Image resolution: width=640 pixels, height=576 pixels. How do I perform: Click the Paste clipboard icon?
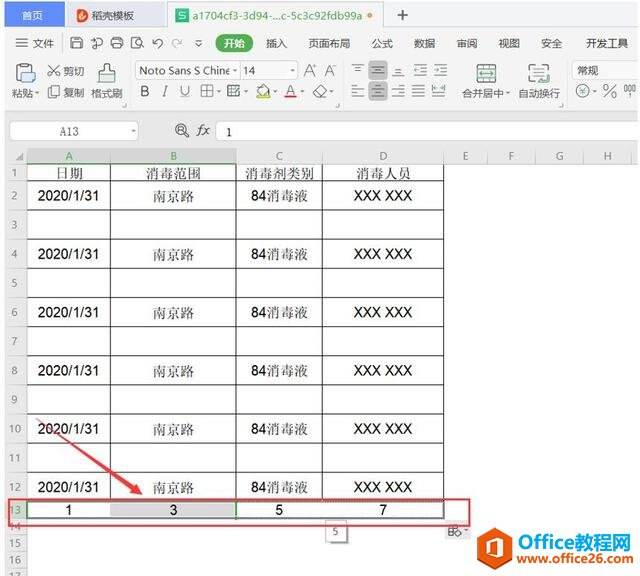point(25,73)
